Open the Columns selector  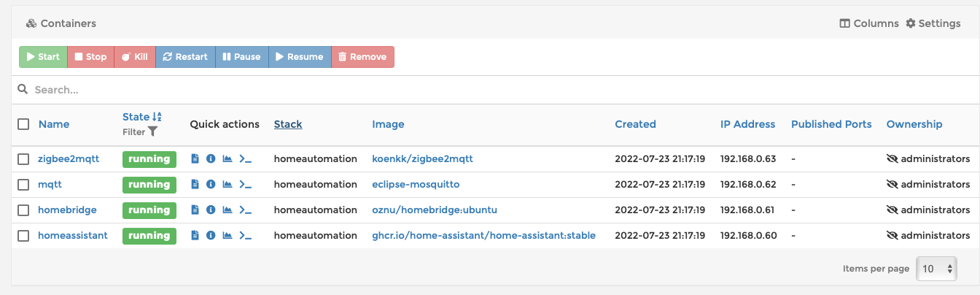(x=869, y=23)
